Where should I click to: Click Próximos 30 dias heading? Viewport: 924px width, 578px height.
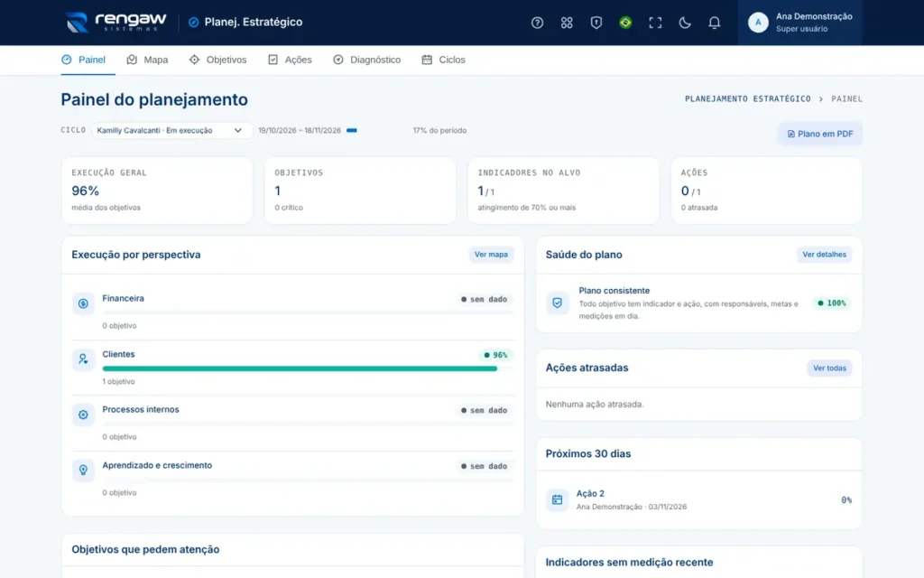[588, 453]
